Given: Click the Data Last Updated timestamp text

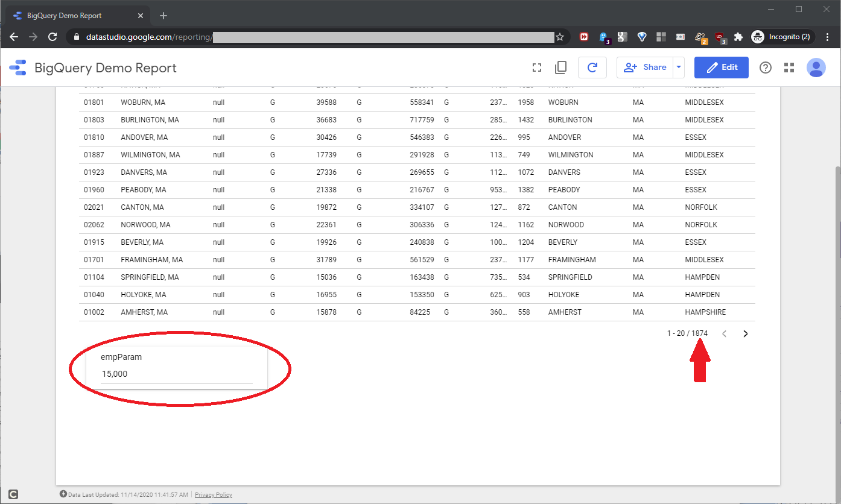Looking at the screenshot, I should [x=129, y=495].
